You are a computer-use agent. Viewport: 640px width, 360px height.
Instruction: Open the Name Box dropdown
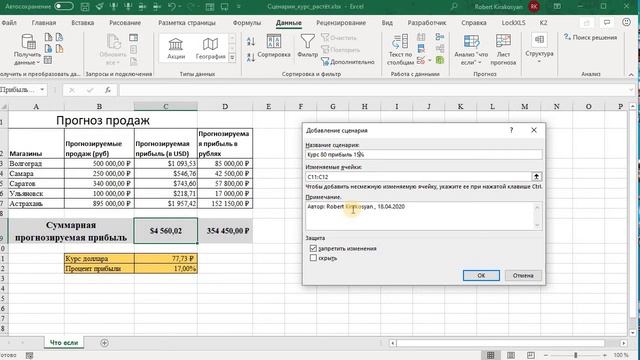[42, 89]
